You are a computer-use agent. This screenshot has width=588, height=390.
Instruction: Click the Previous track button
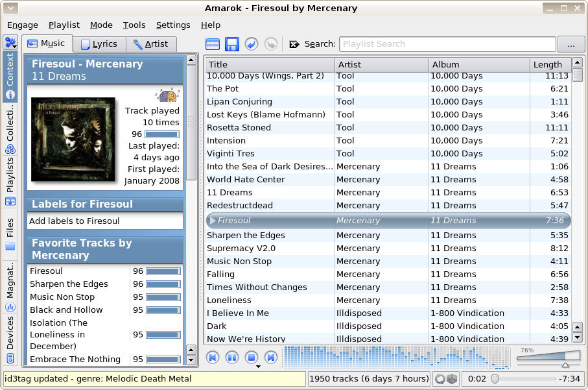pos(213,358)
